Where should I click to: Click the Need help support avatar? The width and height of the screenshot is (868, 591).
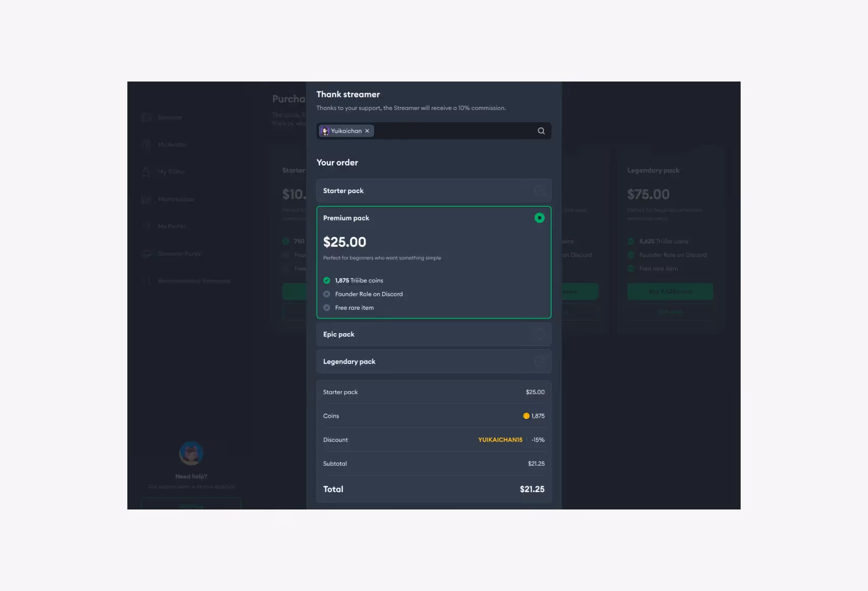pos(192,453)
